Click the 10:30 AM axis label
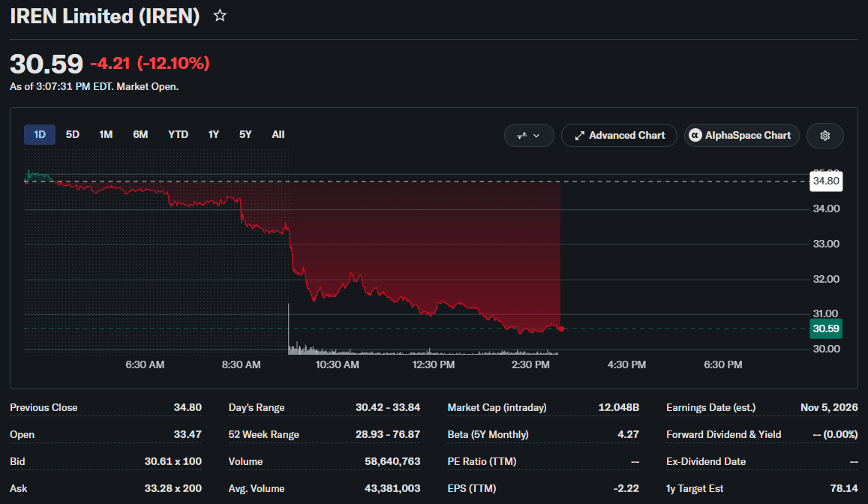 337,364
